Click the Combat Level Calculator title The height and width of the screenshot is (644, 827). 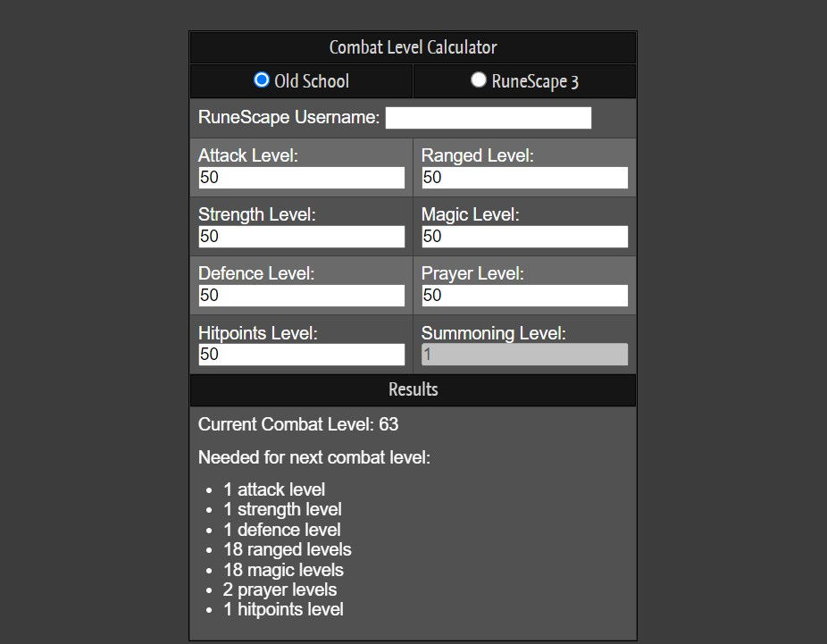[x=413, y=47]
